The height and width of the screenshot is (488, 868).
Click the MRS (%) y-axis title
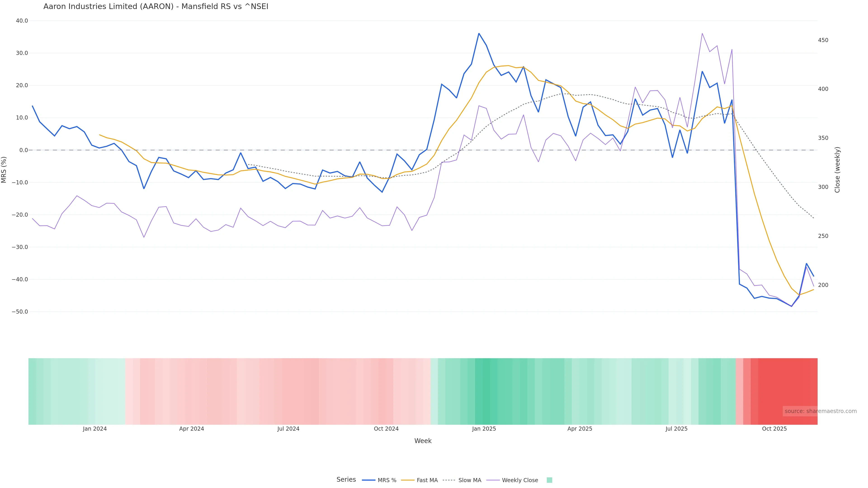4,170
